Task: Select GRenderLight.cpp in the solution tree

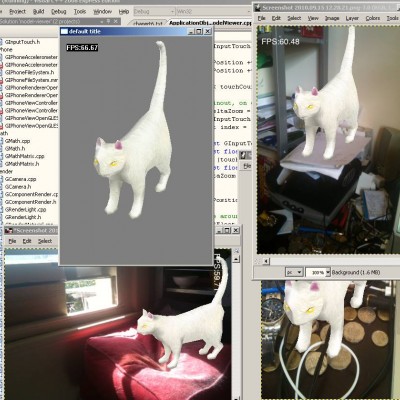Action: [25, 210]
